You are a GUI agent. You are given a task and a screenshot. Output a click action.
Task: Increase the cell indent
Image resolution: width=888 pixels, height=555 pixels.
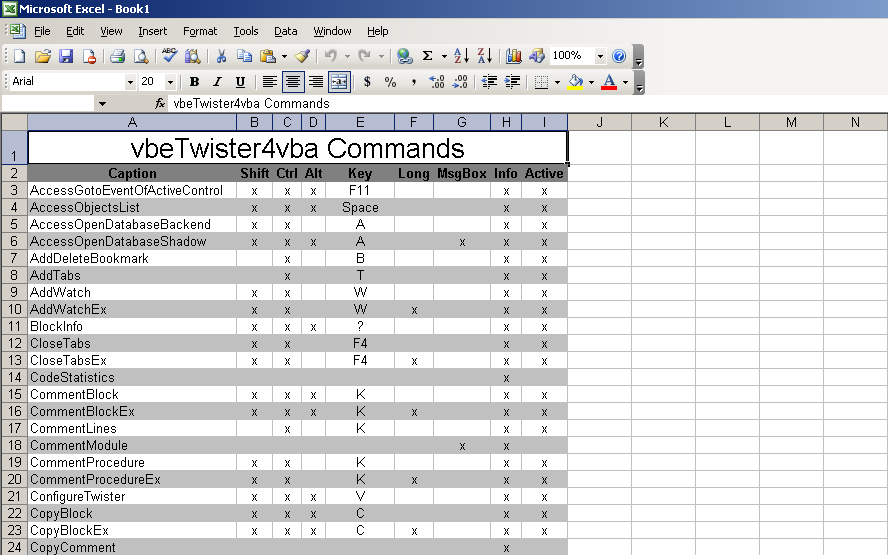pyautogui.click(x=512, y=82)
